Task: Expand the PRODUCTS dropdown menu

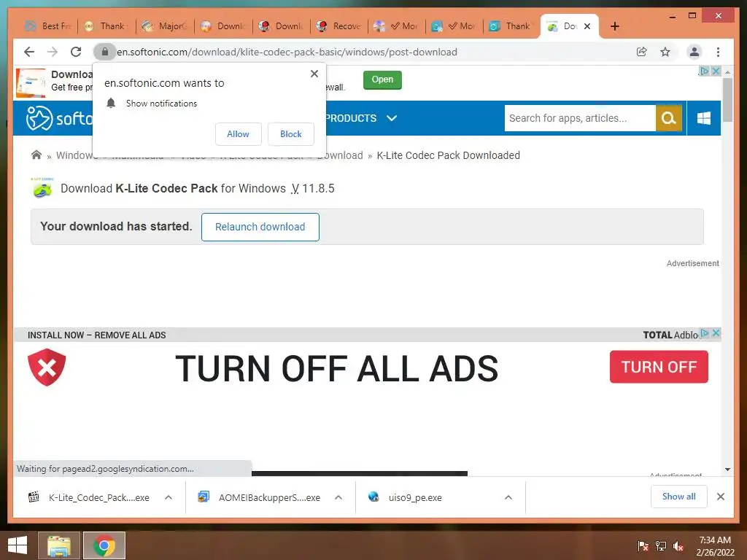Action: pyautogui.click(x=360, y=118)
